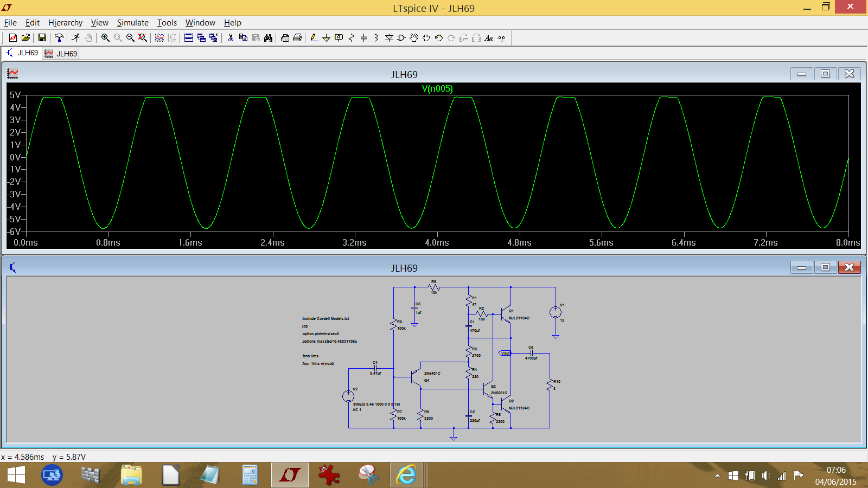Click the .four 1khz v(vout) directive
The height and width of the screenshot is (488, 868).
pos(318,364)
